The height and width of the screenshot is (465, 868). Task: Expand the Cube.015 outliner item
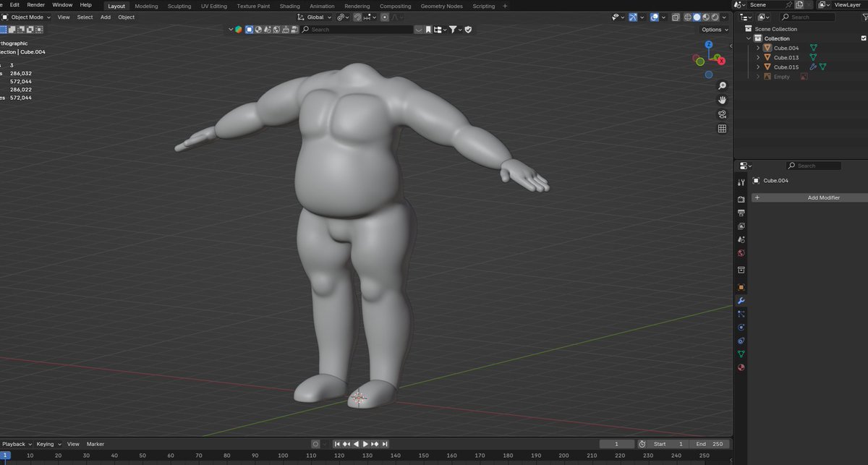758,67
